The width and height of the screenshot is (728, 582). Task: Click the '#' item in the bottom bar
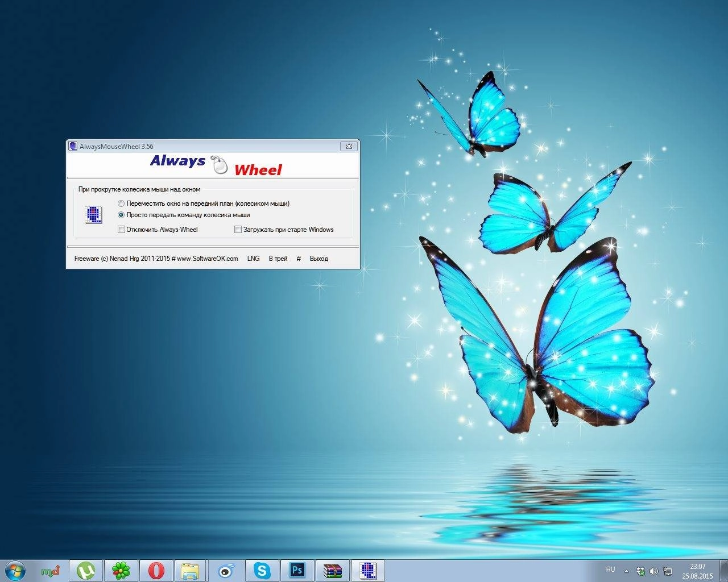(x=299, y=259)
